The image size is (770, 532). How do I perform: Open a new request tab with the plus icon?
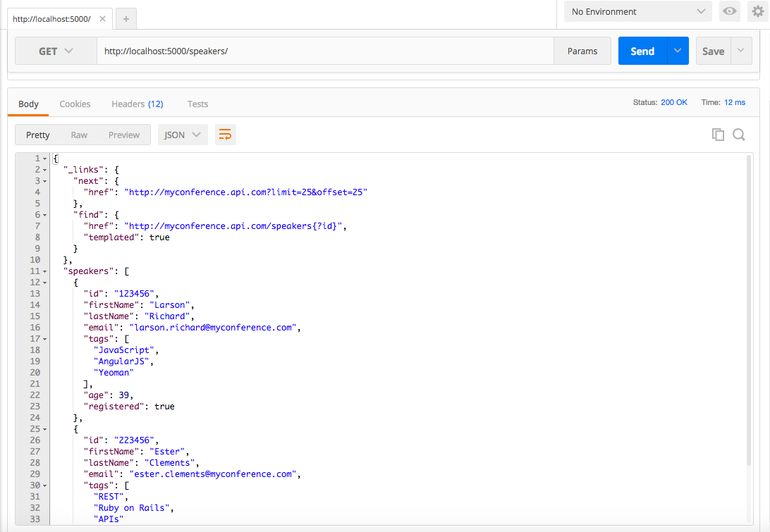(126, 18)
